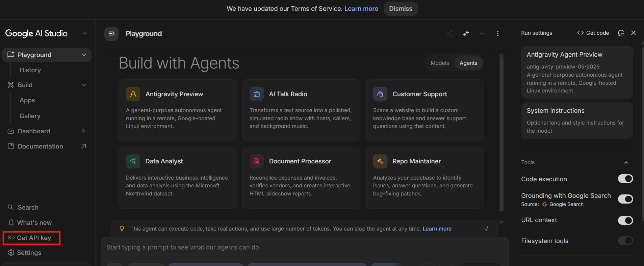Screen dimensions: 644x266
Task: Close the Run settings panel
Action: (634, 33)
